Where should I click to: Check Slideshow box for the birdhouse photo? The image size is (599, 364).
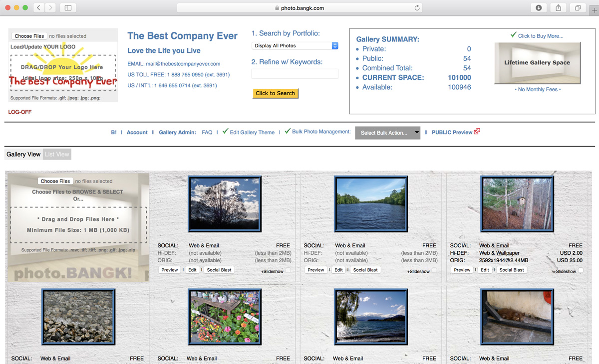click(581, 271)
